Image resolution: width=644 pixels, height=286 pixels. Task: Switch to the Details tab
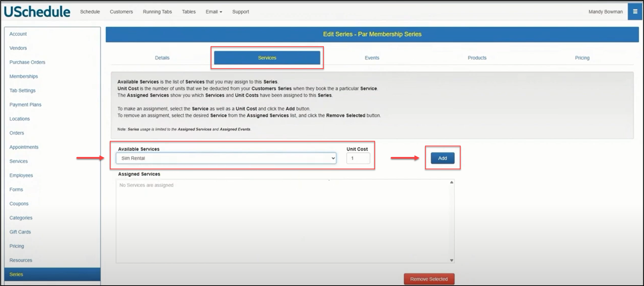[162, 58]
